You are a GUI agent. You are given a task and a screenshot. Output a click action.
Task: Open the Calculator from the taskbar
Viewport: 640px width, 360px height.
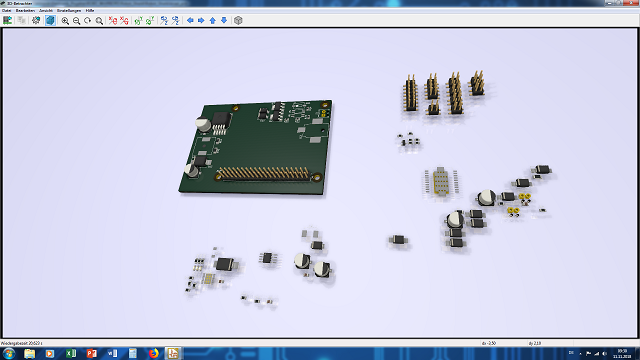(133, 353)
